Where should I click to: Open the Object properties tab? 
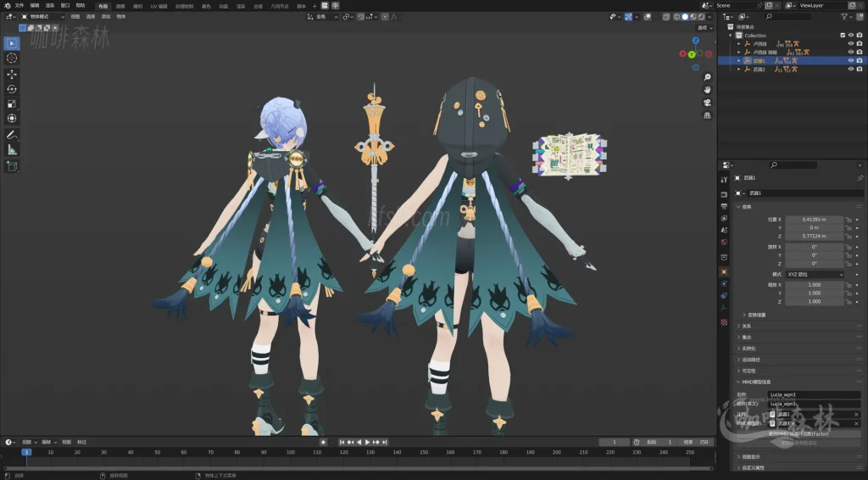coord(724,272)
